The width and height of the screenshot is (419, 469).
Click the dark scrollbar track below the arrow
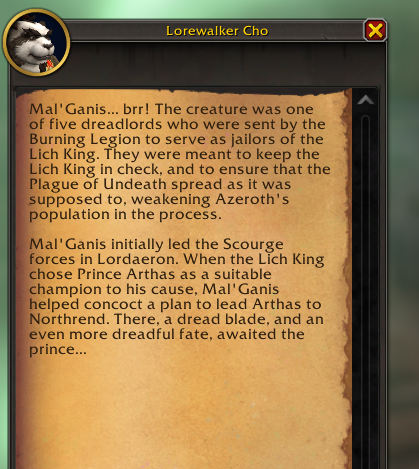[365, 290]
